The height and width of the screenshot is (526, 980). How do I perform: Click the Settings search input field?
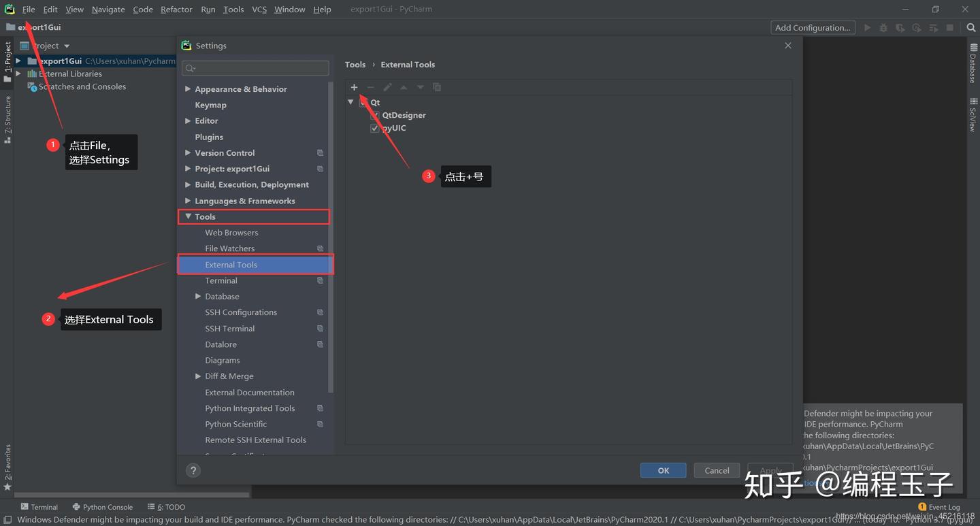pyautogui.click(x=255, y=68)
